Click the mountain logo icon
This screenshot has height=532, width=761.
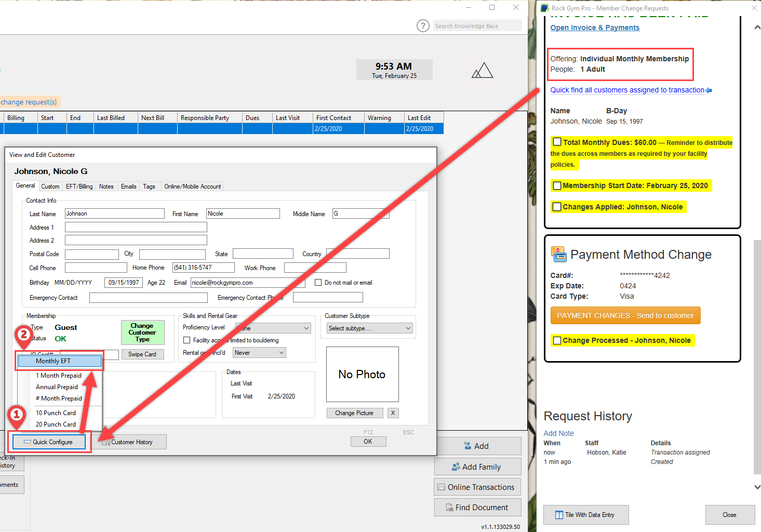[x=482, y=70]
